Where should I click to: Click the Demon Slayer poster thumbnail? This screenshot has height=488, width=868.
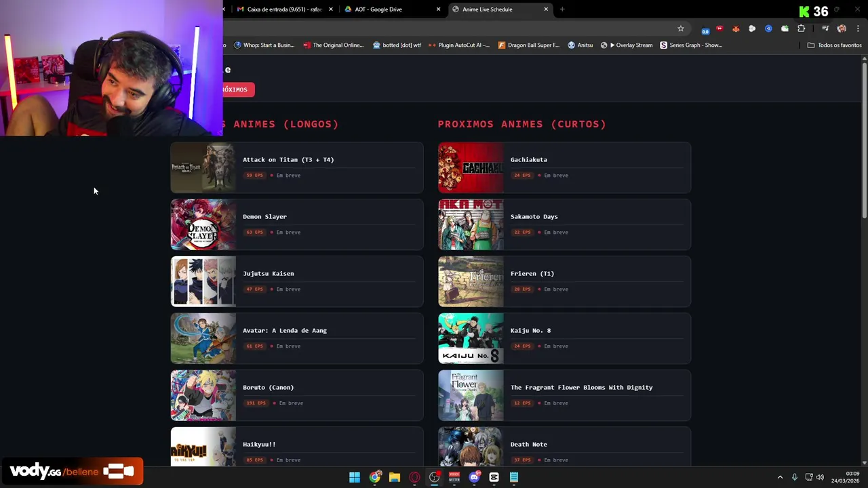click(x=203, y=225)
